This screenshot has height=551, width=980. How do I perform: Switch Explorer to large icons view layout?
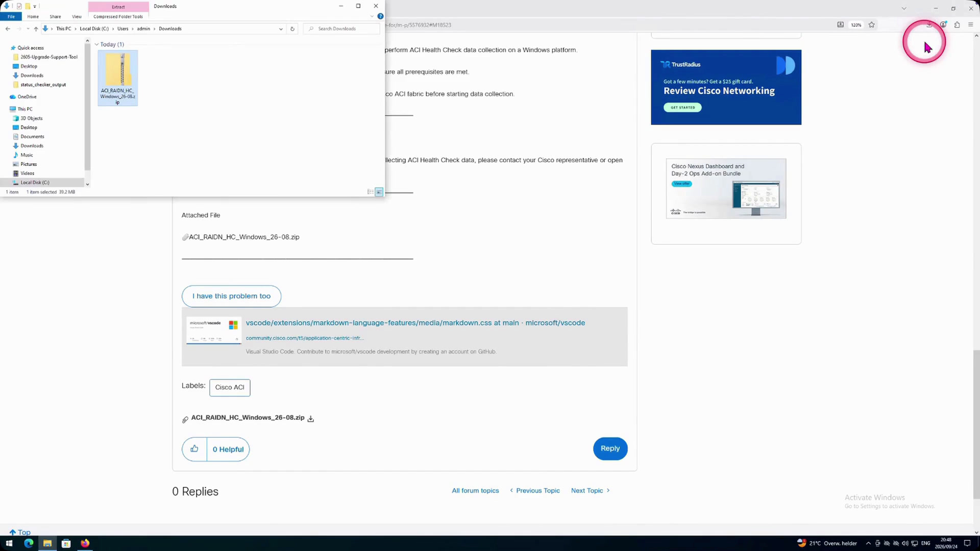point(379,192)
